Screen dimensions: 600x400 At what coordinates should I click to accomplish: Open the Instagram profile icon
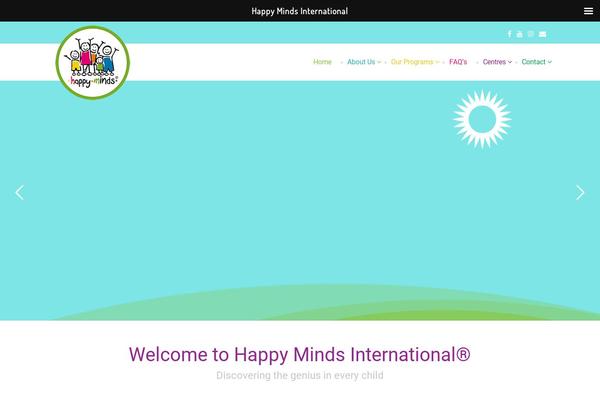click(531, 34)
